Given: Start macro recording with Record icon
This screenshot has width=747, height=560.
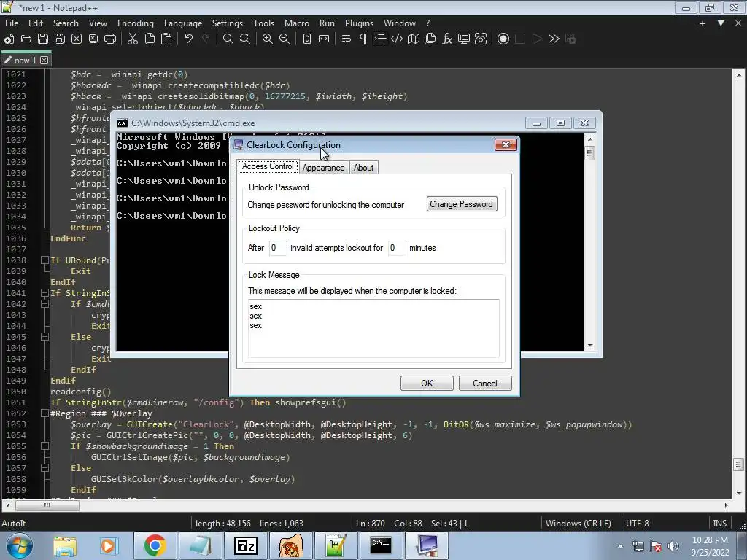Looking at the screenshot, I should coord(503,39).
